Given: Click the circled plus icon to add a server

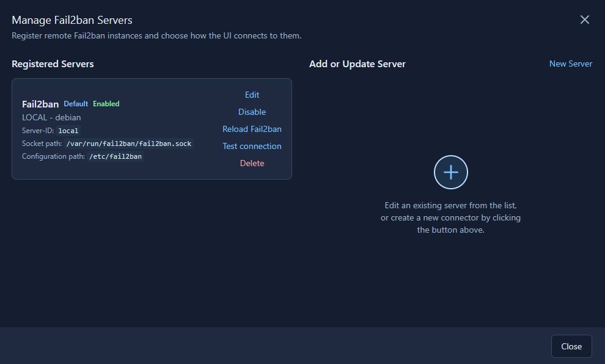Looking at the screenshot, I should [x=450, y=172].
